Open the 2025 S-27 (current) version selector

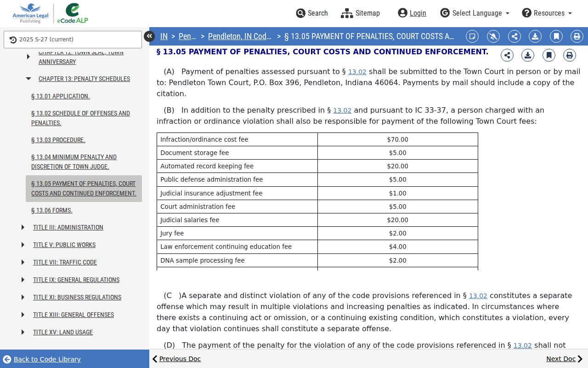click(x=73, y=40)
